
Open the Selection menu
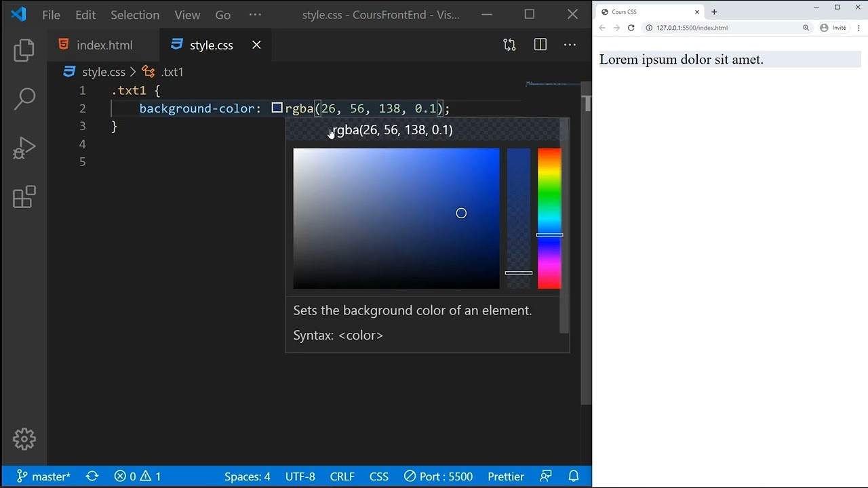click(135, 15)
